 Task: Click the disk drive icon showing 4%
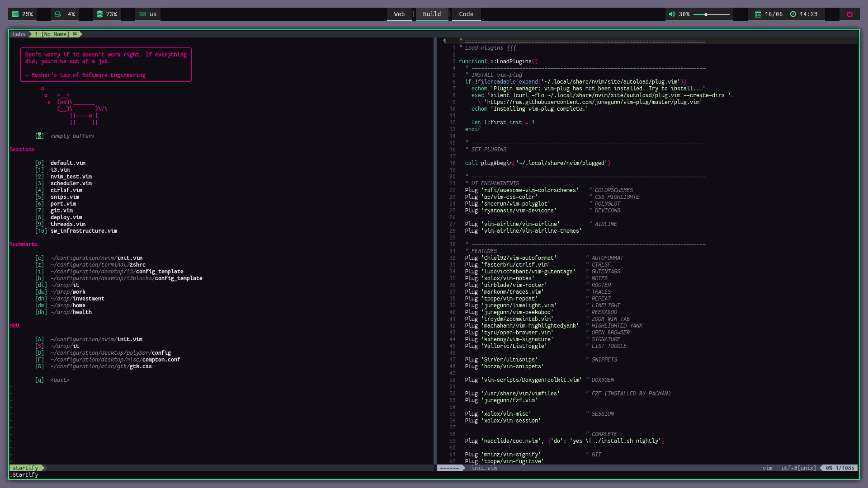click(x=57, y=14)
